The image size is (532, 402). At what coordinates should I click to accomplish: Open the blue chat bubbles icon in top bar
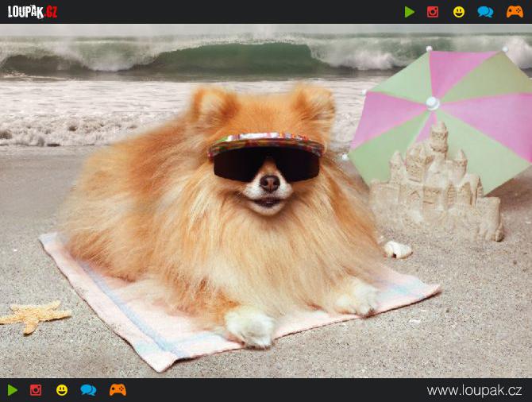click(x=485, y=12)
